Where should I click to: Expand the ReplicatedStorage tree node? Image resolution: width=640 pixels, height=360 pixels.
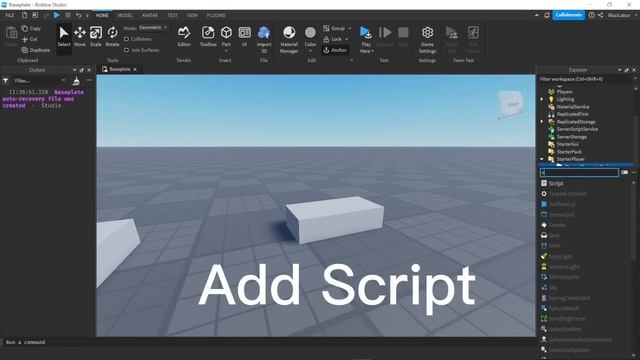542,122
